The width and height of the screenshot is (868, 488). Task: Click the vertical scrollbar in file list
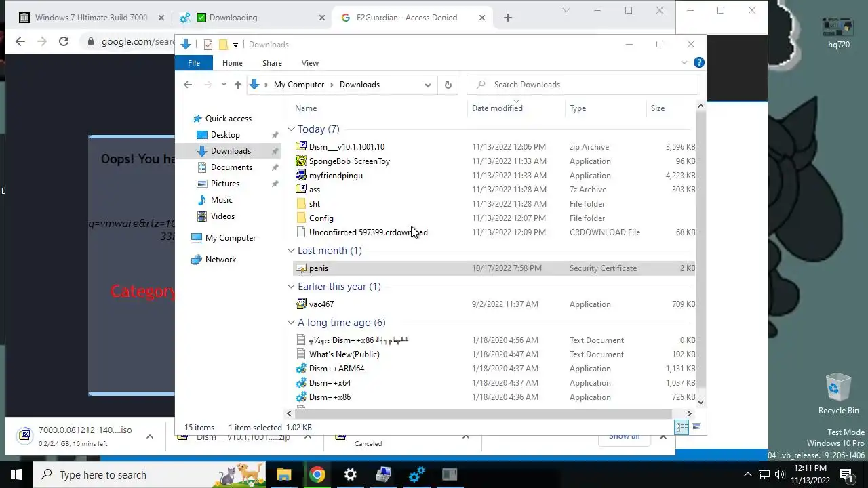pos(701,250)
